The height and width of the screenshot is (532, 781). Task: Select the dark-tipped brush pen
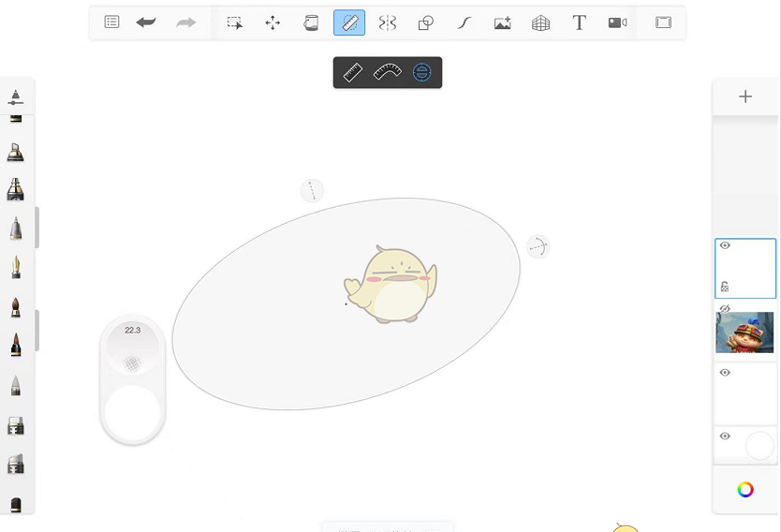point(16,345)
